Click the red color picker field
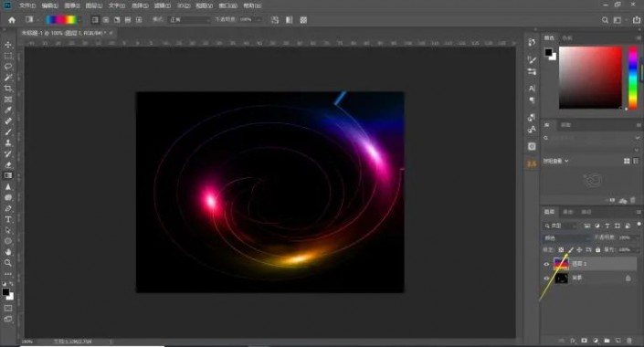 (x=590, y=78)
